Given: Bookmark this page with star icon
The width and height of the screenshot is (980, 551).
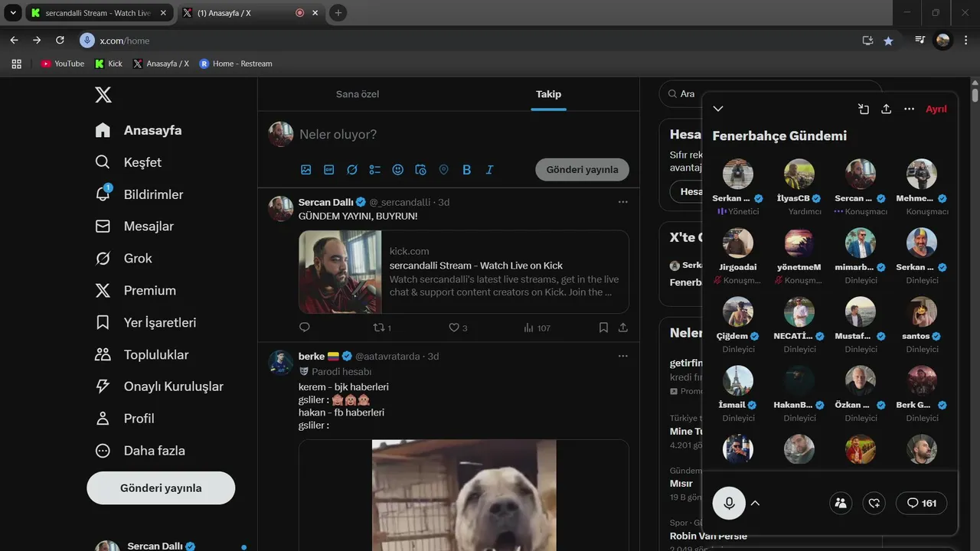Looking at the screenshot, I should coord(888,41).
